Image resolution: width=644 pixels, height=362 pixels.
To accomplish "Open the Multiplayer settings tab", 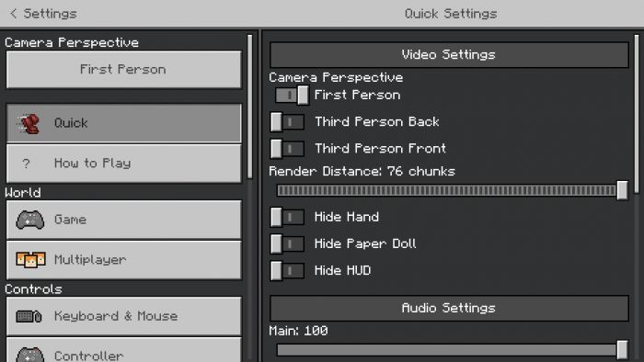I will click(123, 260).
